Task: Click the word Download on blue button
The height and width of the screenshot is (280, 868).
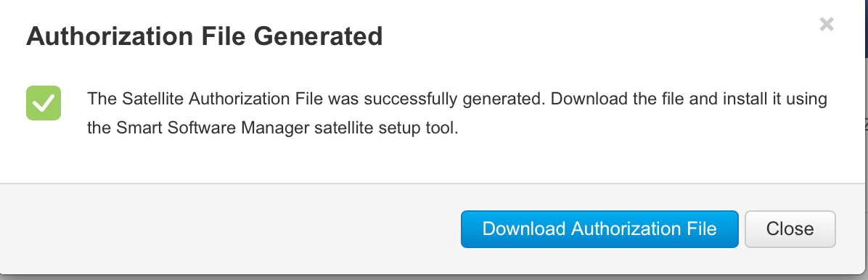Action: pos(524,229)
